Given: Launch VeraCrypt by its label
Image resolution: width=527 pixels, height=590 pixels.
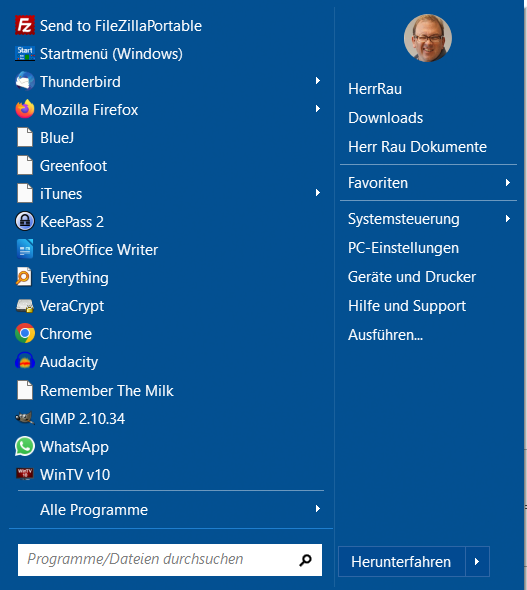Looking at the screenshot, I should click(72, 306).
